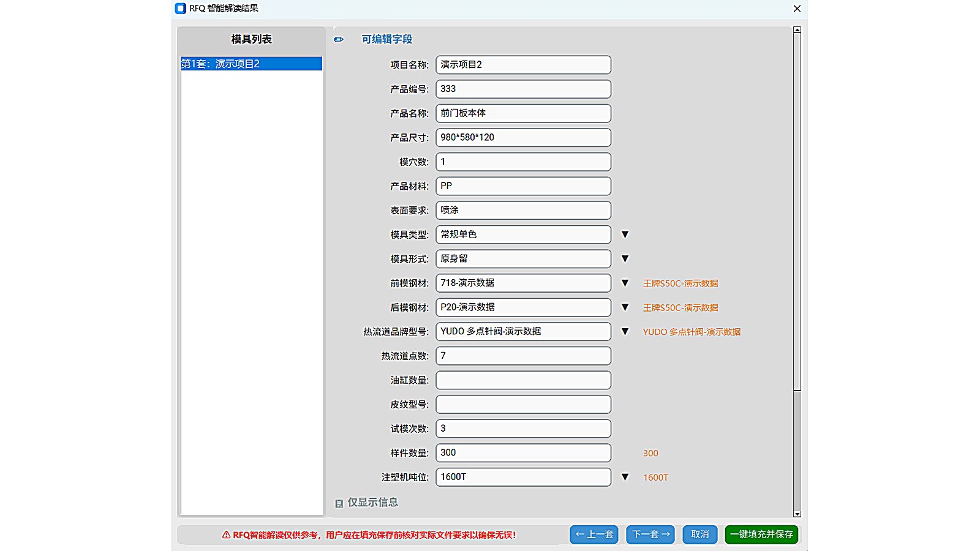Click the empty 油缸数量 field
Screen dimensions: 980x551
click(524, 380)
